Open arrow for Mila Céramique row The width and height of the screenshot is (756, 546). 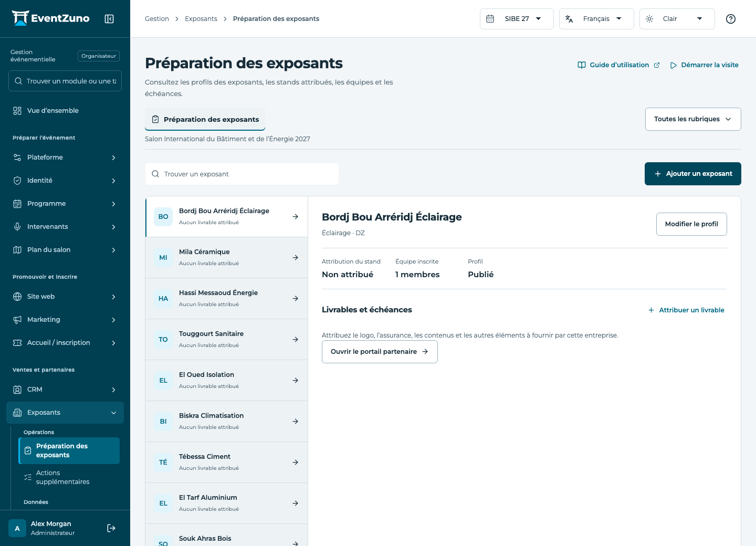296,258
